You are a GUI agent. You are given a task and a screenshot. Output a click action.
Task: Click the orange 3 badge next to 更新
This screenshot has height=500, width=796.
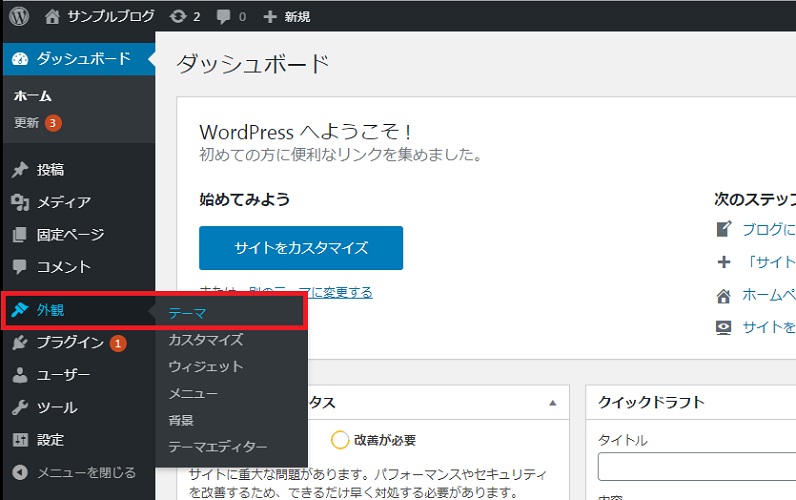point(53,123)
